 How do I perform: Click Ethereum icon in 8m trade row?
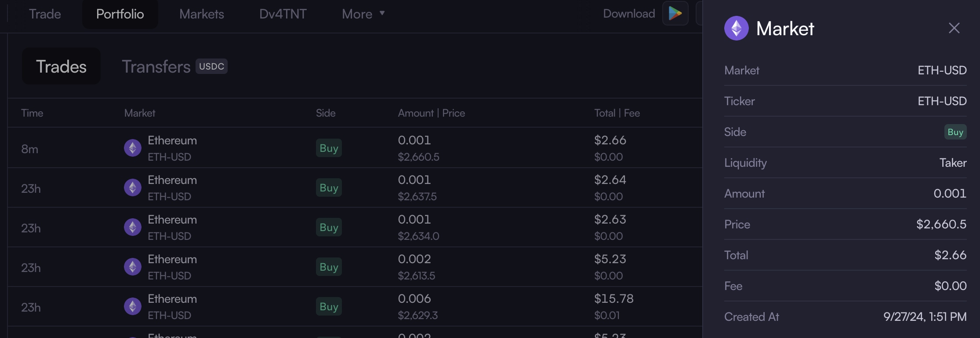point(132,148)
